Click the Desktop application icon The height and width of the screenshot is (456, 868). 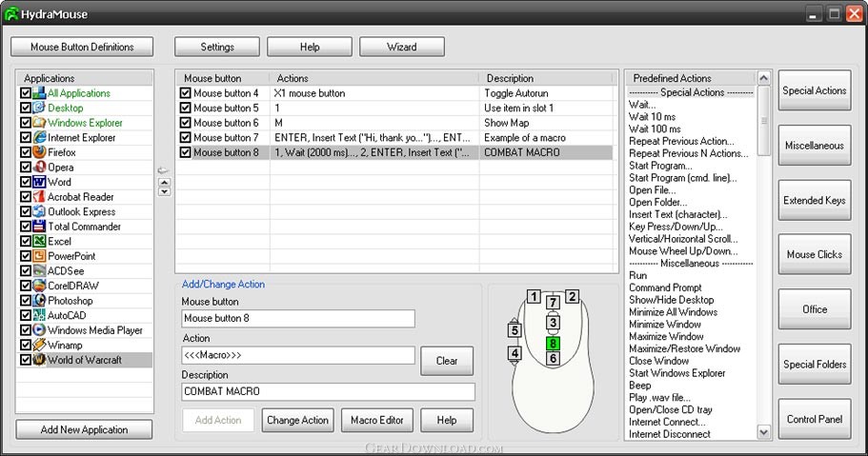[39, 108]
